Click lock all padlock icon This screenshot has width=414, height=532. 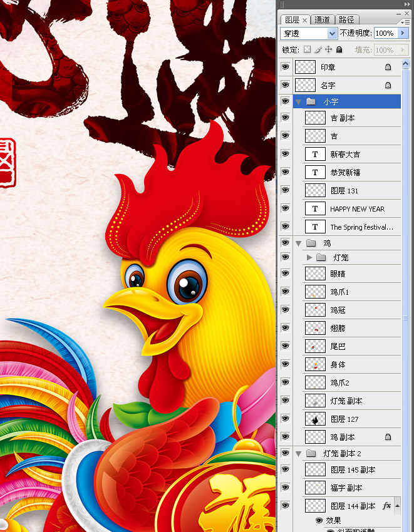339,49
